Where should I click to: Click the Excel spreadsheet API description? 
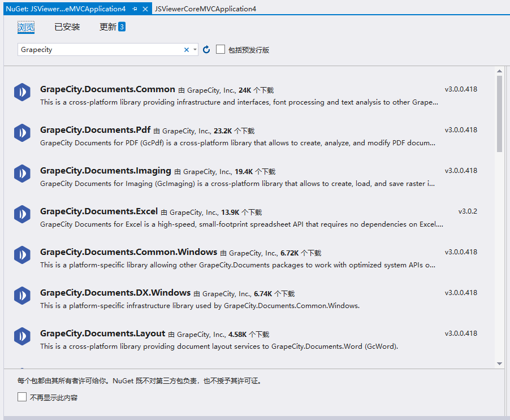(x=241, y=224)
